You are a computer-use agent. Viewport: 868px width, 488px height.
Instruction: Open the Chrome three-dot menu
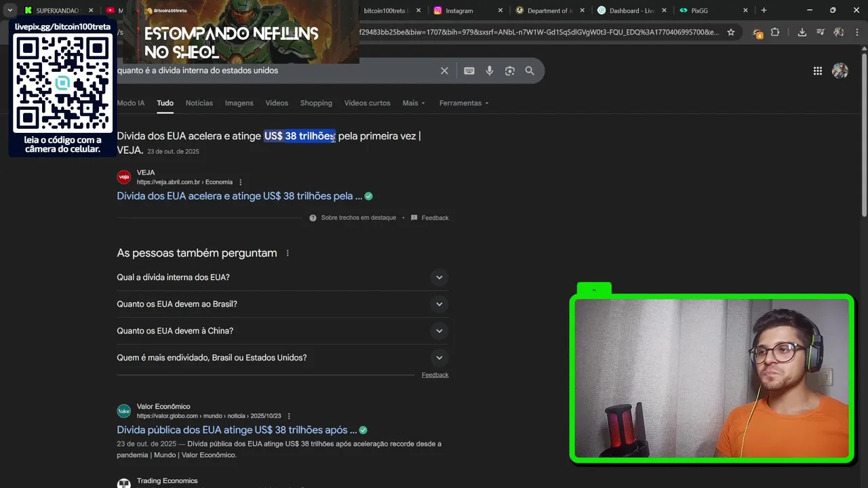point(857,32)
